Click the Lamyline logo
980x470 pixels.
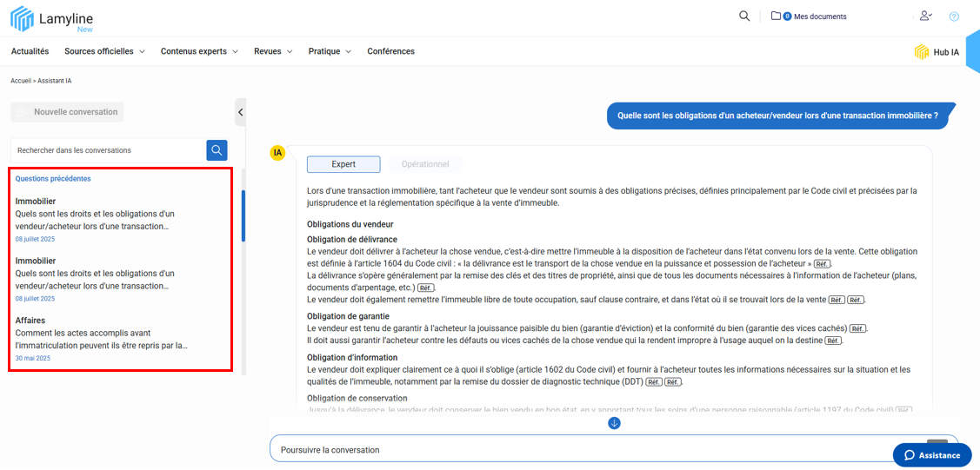(51, 19)
